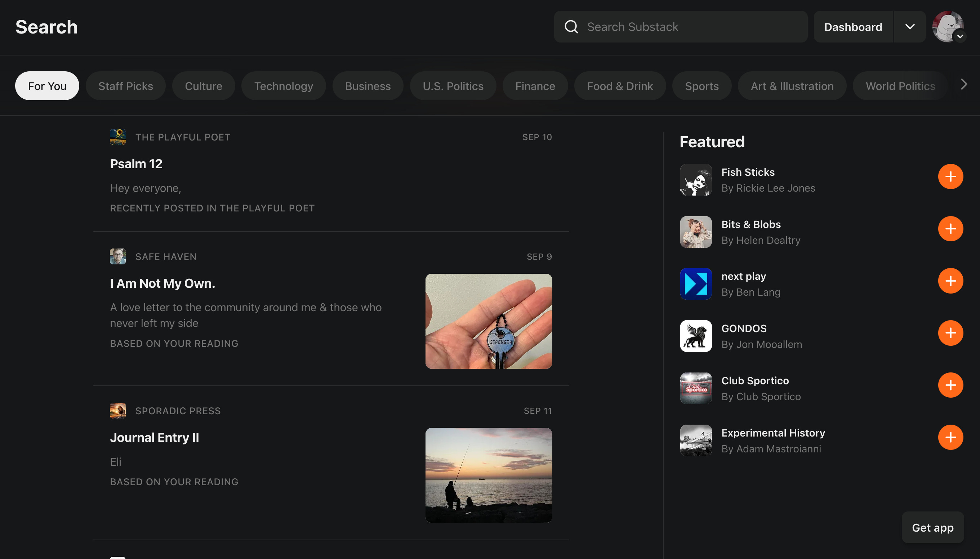Click plus icon next to next play

click(x=950, y=281)
